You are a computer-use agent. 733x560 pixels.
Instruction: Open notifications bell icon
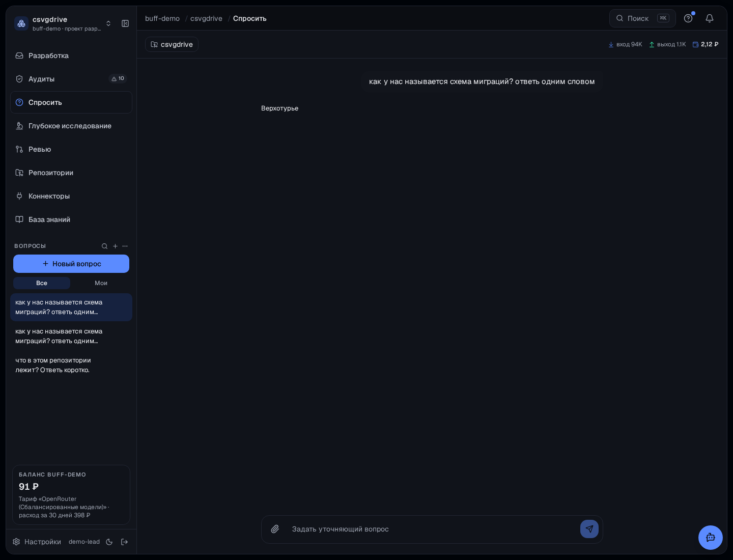[x=710, y=18]
